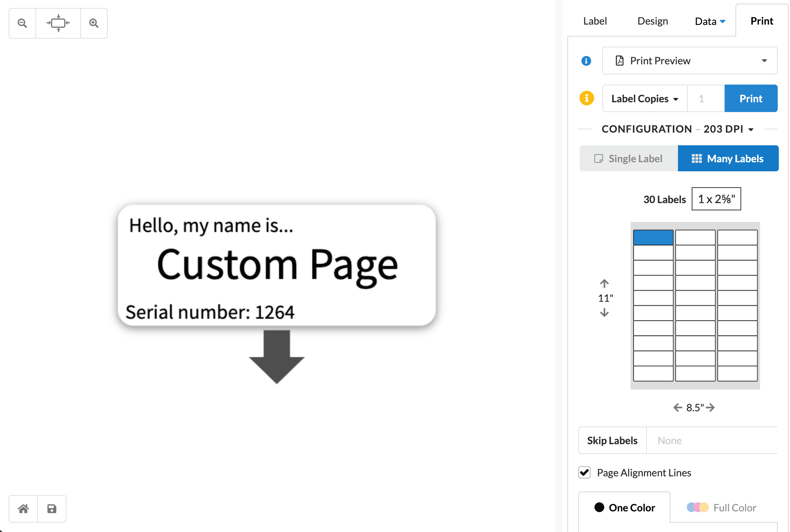This screenshot has width=790, height=532.
Task: Click the home icon at bottom left
Action: [23, 509]
